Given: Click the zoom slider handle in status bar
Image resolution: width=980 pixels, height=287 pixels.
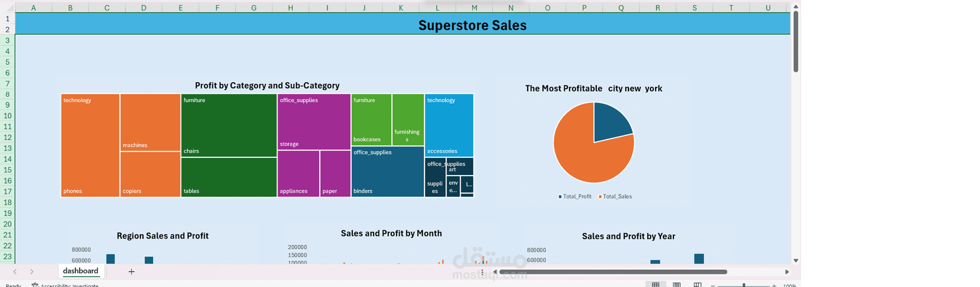Looking at the screenshot, I should 744,285.
